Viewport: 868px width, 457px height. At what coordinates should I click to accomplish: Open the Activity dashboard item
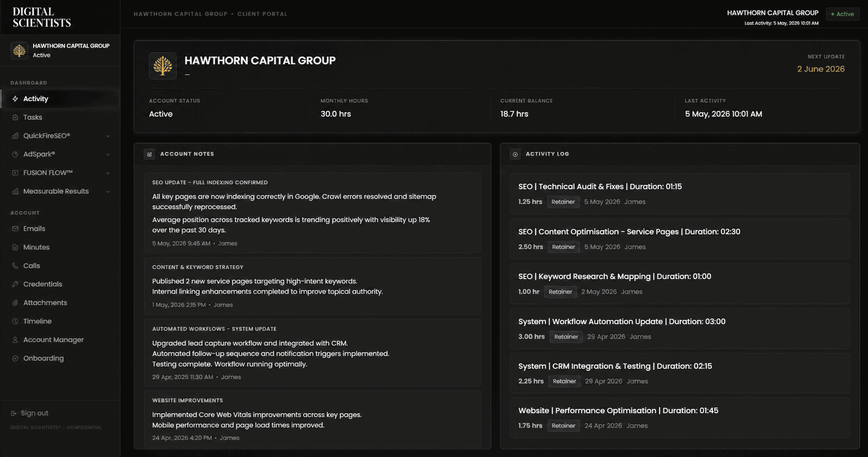pyautogui.click(x=60, y=99)
